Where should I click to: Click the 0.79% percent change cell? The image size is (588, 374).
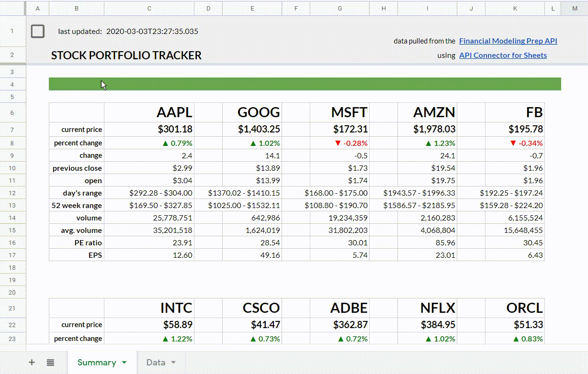(149, 143)
